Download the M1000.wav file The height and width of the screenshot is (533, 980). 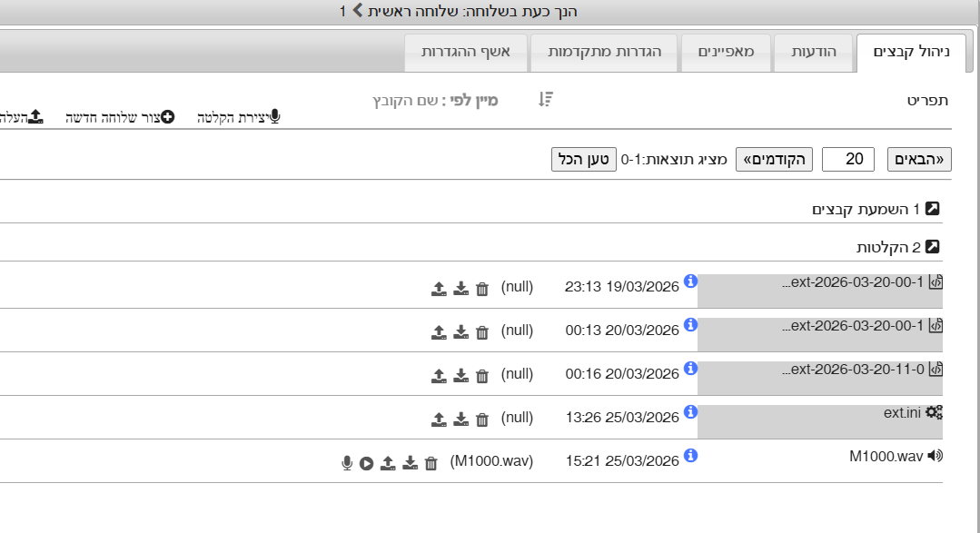click(x=410, y=464)
